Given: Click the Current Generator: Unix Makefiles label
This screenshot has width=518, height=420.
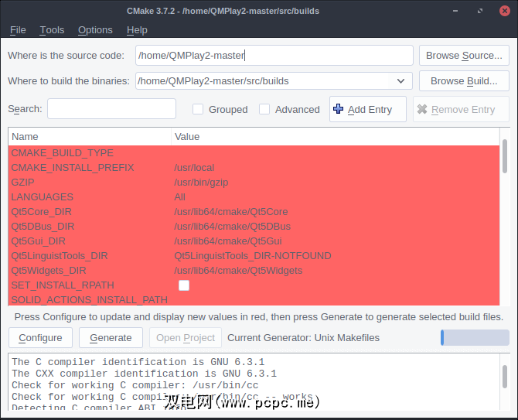Looking at the screenshot, I should [x=303, y=338].
